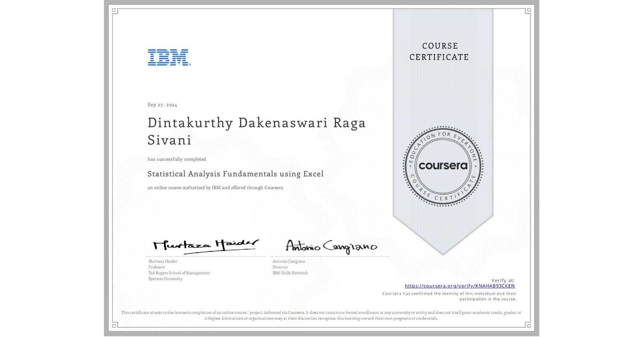Image resolution: width=644 pixels, height=337 pixels.
Task: Click Antonio Cangiano's handwritten signature
Action: click(x=331, y=247)
